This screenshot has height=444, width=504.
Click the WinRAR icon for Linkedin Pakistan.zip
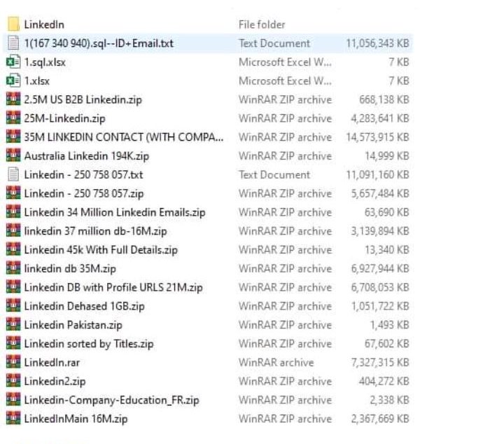(x=12, y=325)
